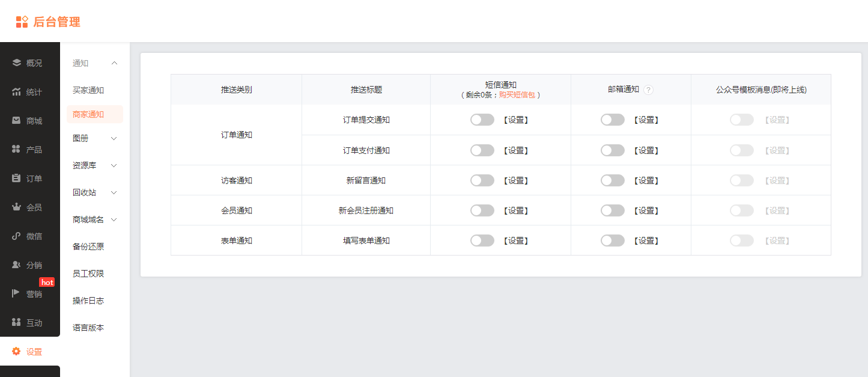
Task: Open email 设置 for 订单支付通知
Action: click(646, 150)
